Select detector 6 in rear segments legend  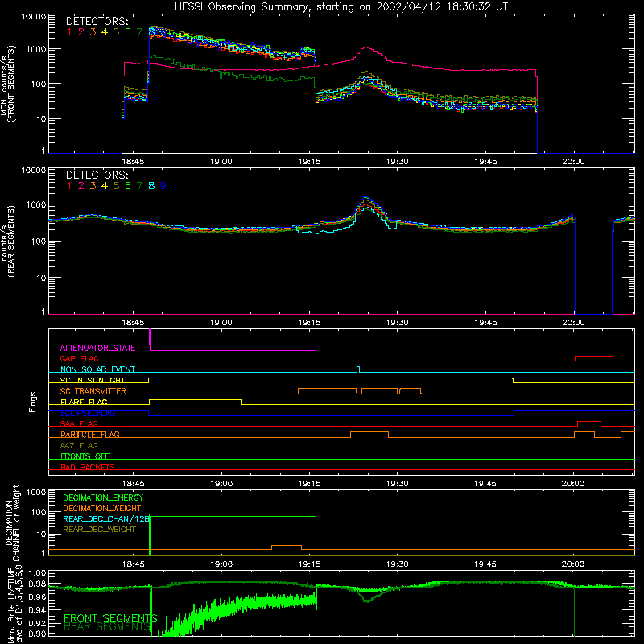(x=128, y=186)
